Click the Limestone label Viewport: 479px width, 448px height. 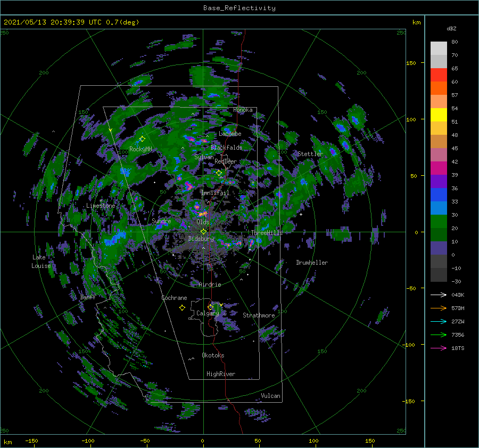pyautogui.click(x=101, y=206)
